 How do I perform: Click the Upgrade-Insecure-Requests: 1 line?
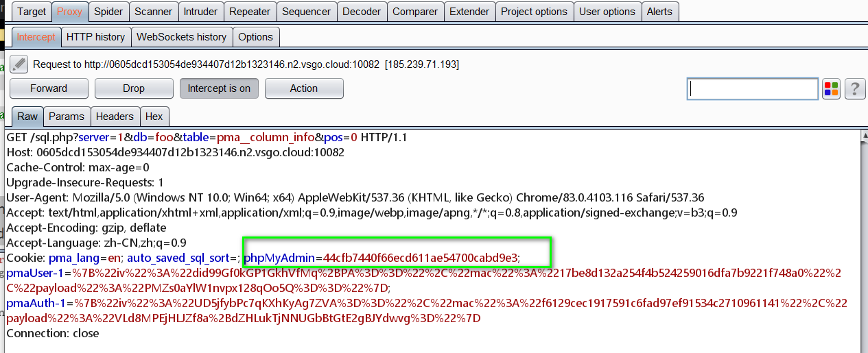85,182
